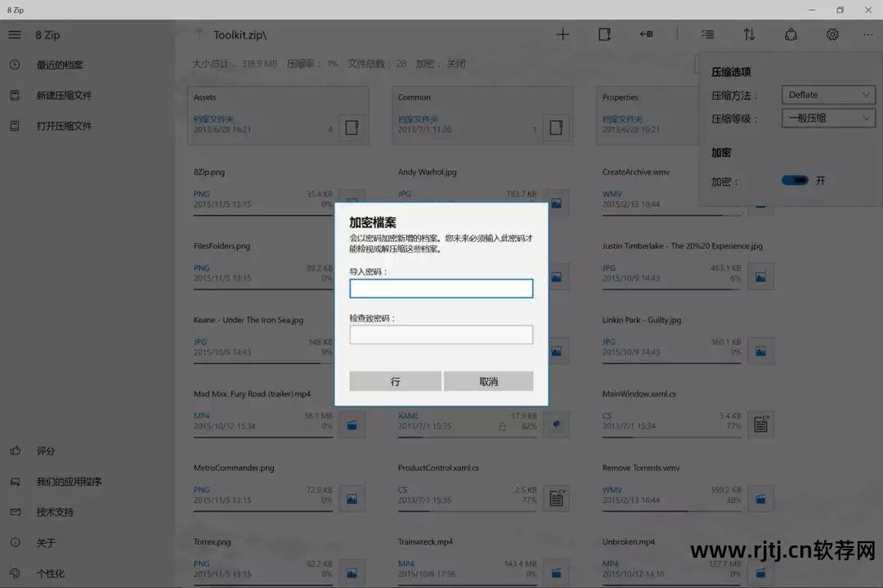The width and height of the screenshot is (883, 588).
Task: Click the share icon in the toolbar
Action: point(791,34)
